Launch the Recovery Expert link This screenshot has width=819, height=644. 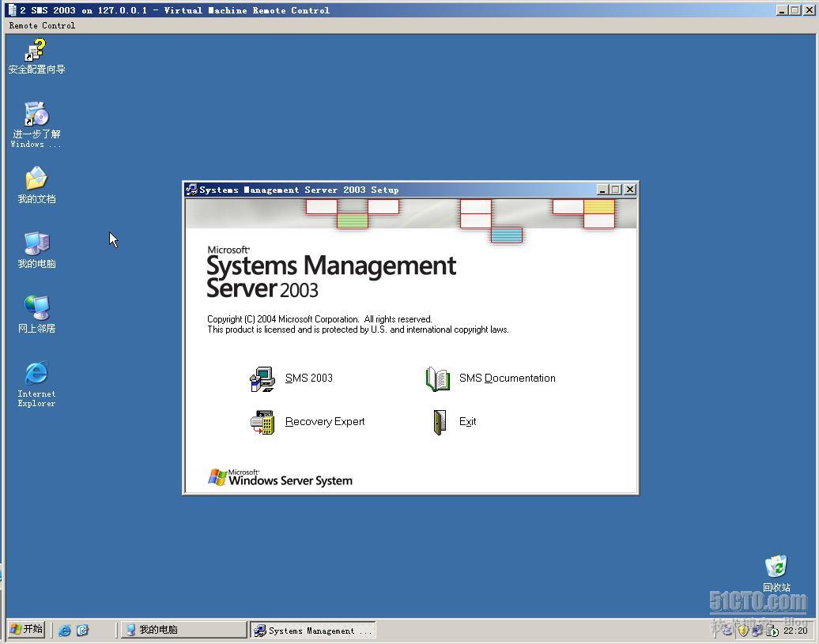tap(325, 422)
